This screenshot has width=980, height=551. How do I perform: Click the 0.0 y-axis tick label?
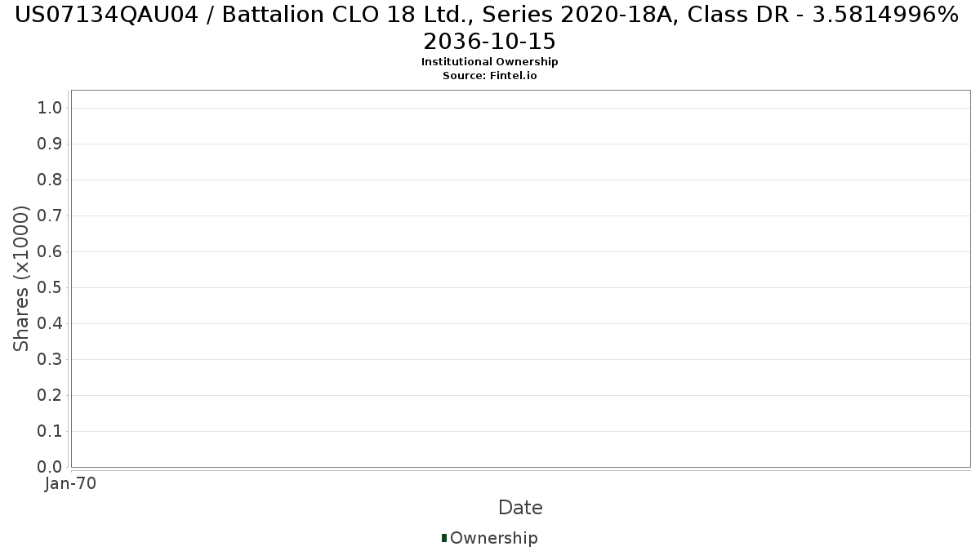click(50, 467)
